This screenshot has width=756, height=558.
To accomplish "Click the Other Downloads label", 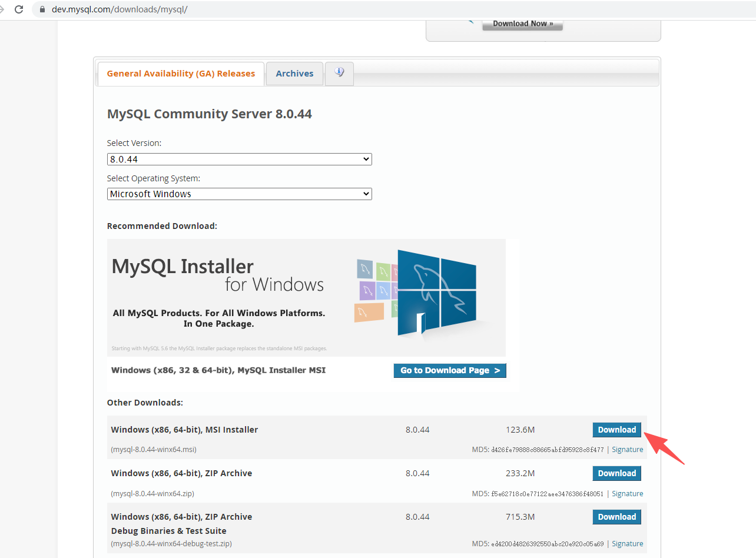I will [x=145, y=403].
